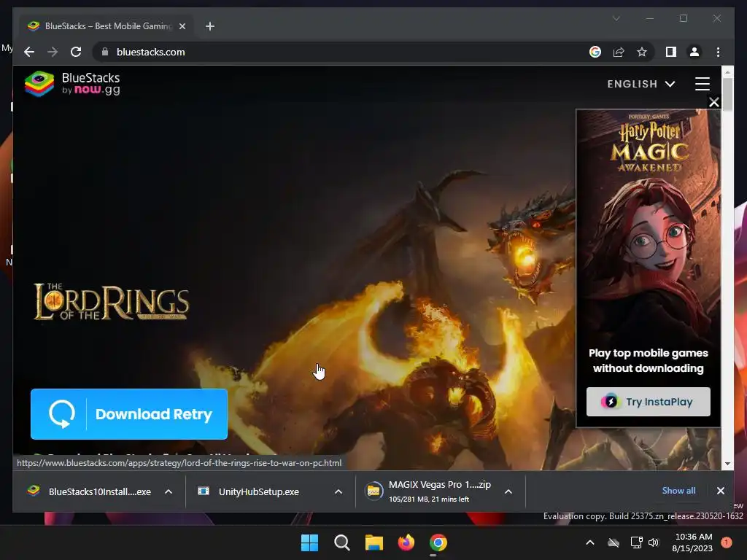Click the vertical scrollbar thumb
The width and height of the screenshot is (747, 560).
tap(727, 94)
